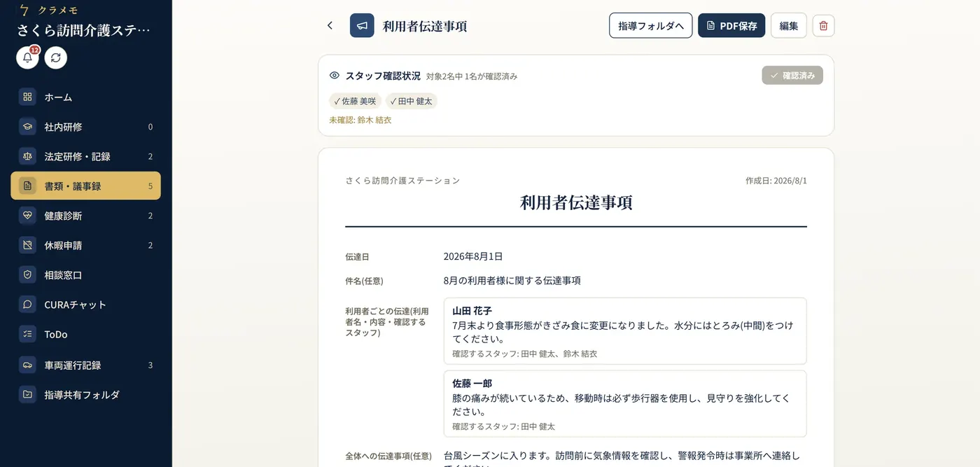Click the 法定研修・記録 scales icon
Screen dimensions: 980x467
[x=27, y=156]
